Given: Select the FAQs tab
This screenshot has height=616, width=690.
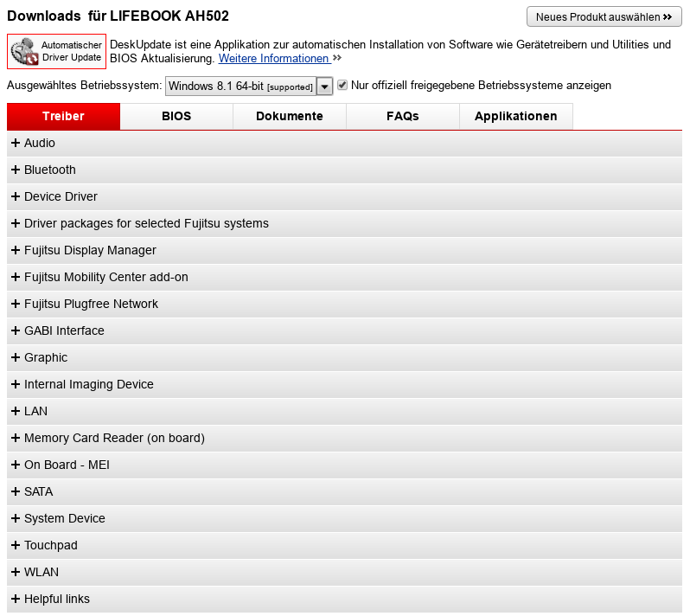Looking at the screenshot, I should pyautogui.click(x=403, y=116).
